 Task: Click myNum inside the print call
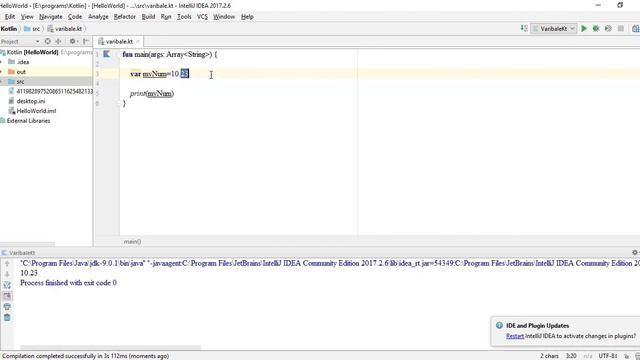(159, 93)
